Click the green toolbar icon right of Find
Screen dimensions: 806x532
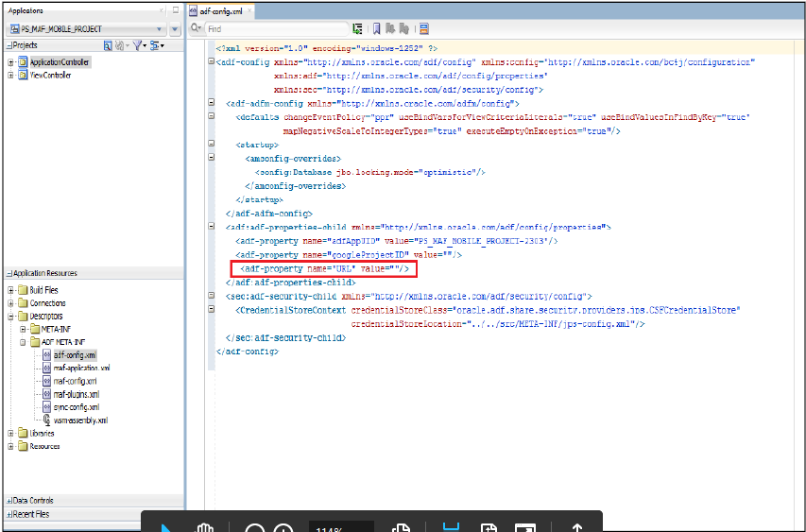tap(357, 28)
